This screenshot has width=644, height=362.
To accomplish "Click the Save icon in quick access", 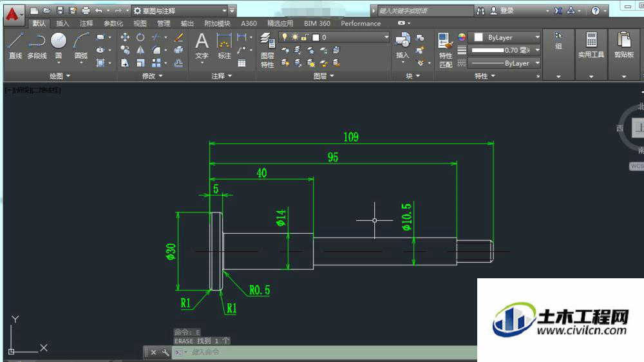I will click(x=60, y=10).
